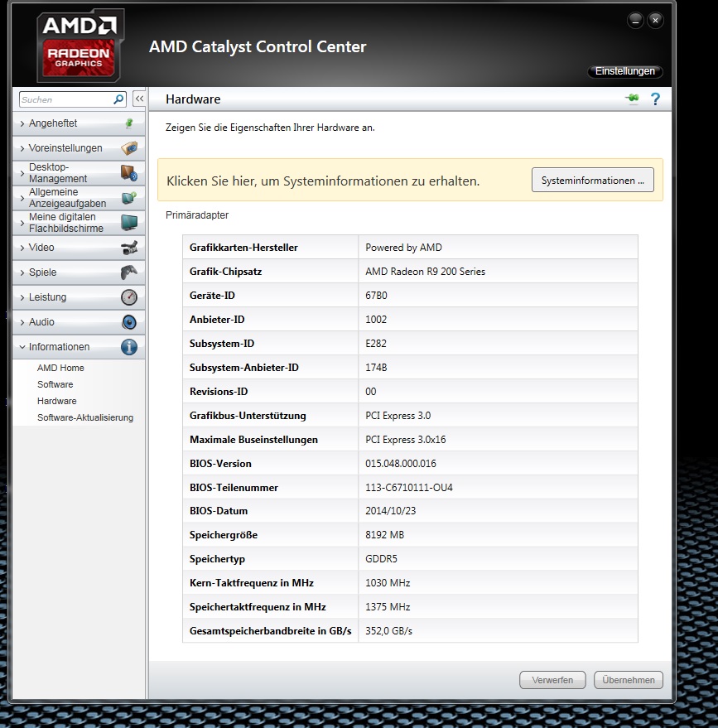This screenshot has height=728, width=718.
Task: Click the BIOS-Teilenummer value 113-C6710111-OU4
Action: coord(409,488)
